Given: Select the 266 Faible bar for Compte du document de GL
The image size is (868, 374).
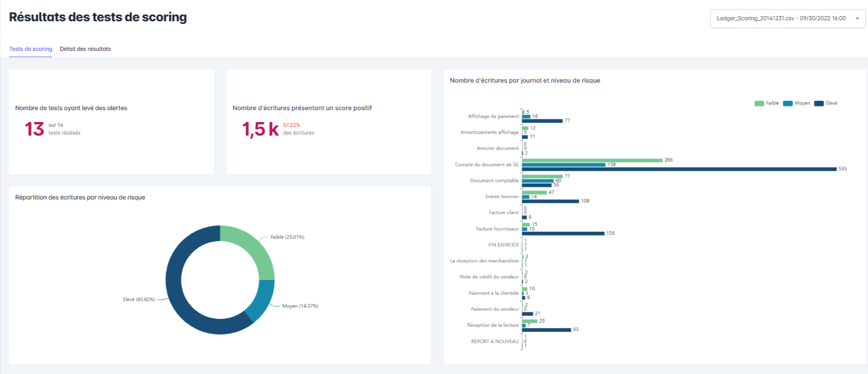Looking at the screenshot, I should (x=592, y=160).
